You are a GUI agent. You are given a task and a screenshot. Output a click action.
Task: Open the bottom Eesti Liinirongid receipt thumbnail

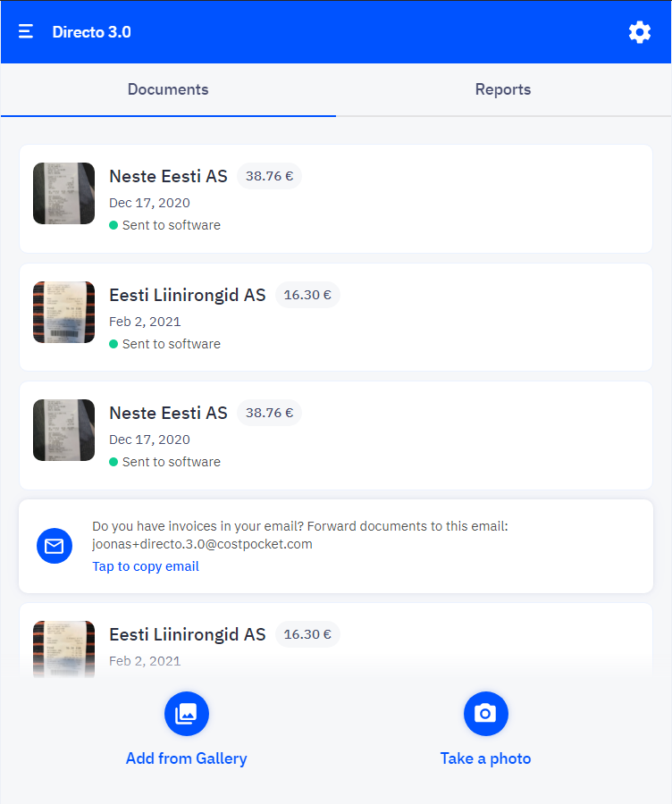pos(63,649)
